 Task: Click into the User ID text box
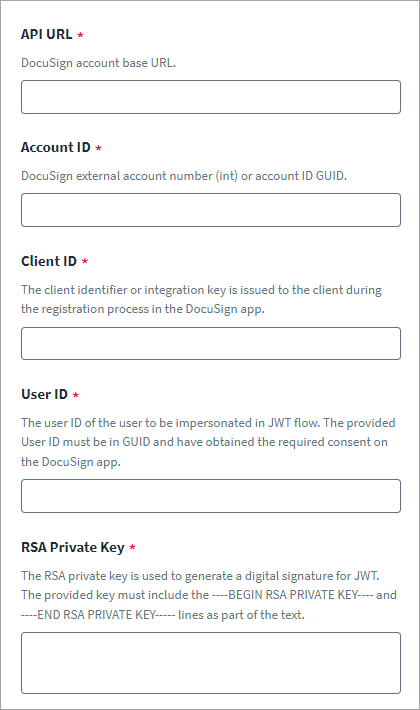coord(211,496)
